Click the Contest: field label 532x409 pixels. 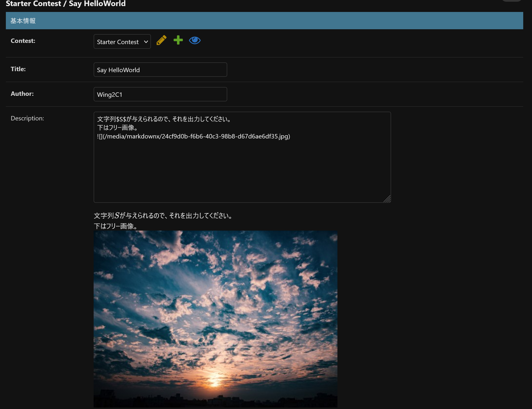tap(23, 41)
